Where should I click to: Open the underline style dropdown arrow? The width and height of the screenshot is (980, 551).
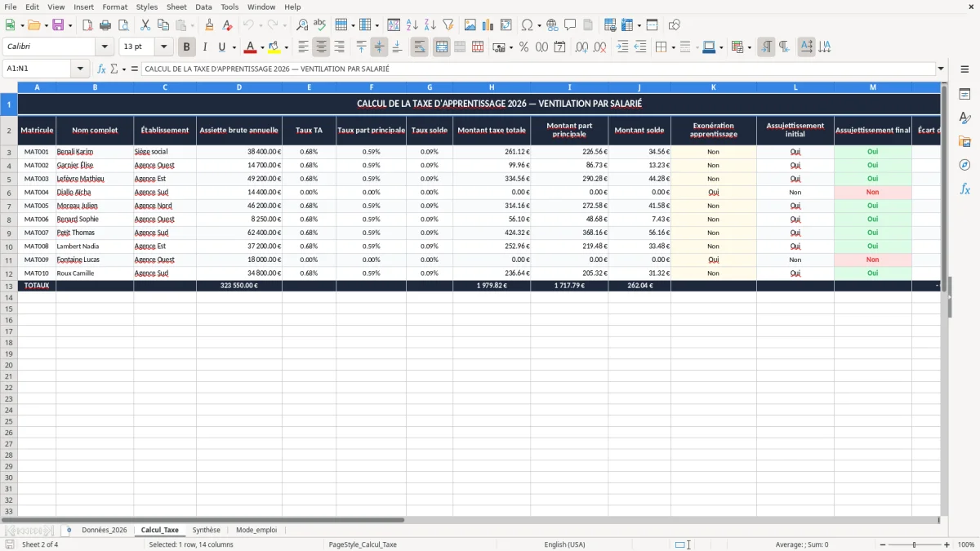tap(233, 47)
